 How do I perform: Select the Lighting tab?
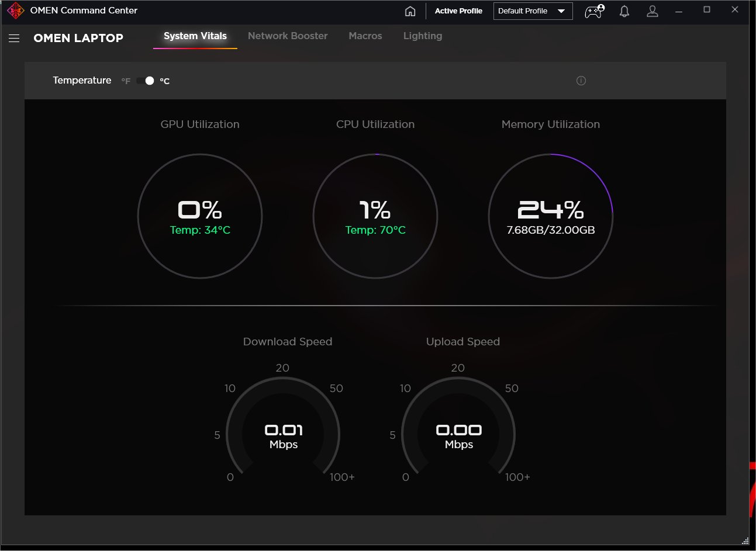point(422,36)
